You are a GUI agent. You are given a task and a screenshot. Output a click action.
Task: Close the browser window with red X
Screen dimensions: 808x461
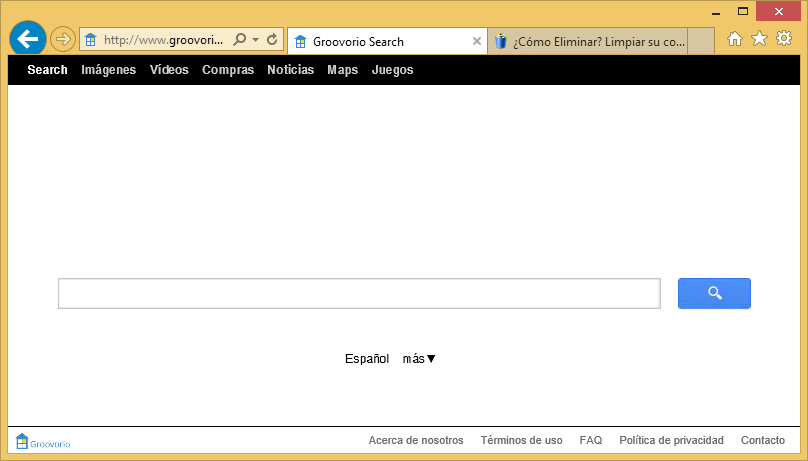pyautogui.click(x=779, y=11)
